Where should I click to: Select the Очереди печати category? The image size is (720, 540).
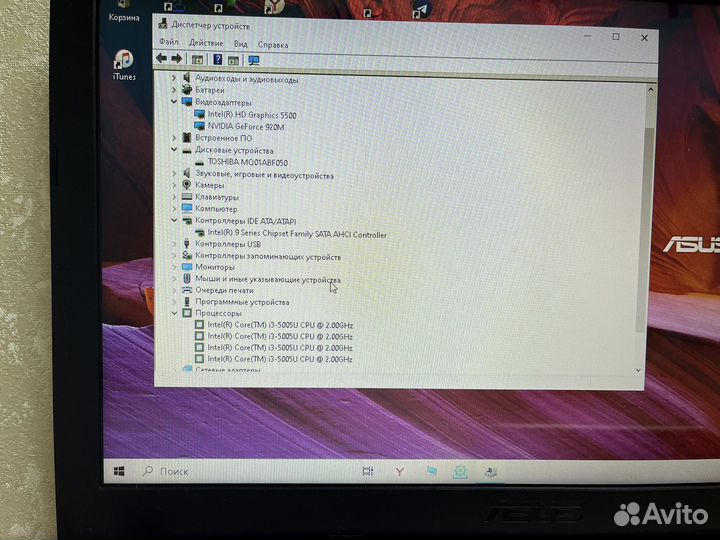pyautogui.click(x=224, y=290)
